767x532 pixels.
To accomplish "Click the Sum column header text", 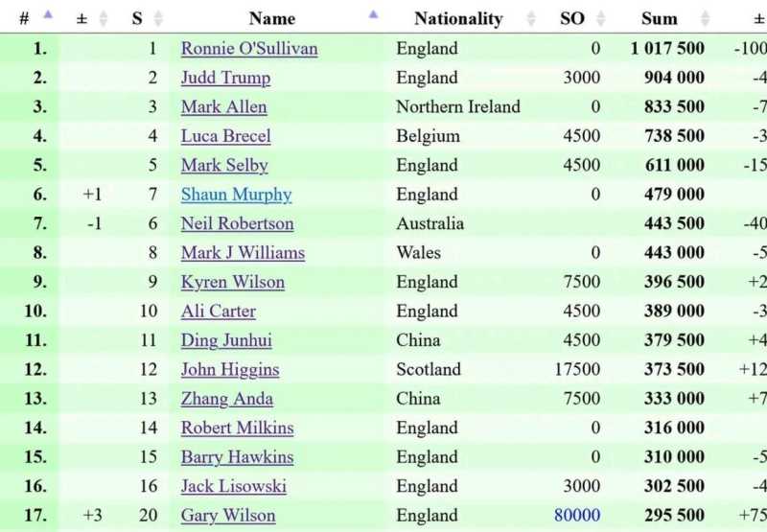I will tap(659, 18).
